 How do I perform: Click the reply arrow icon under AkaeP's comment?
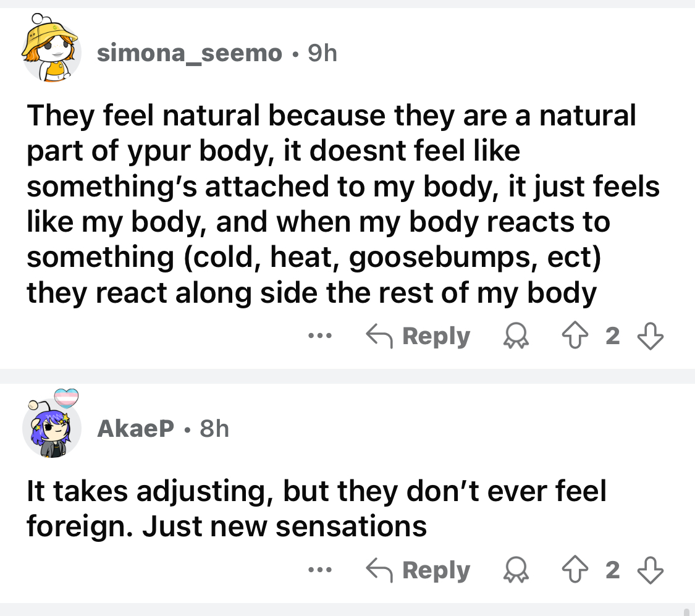379,570
